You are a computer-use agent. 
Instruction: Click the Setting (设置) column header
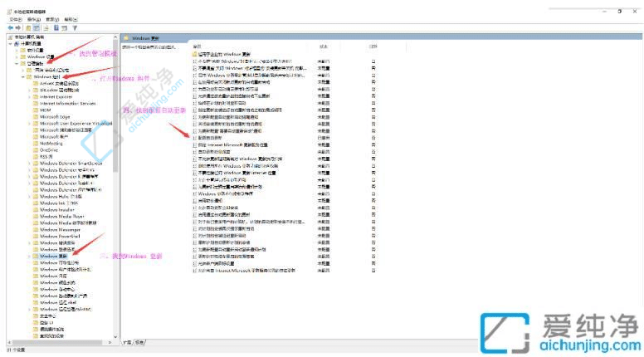(198, 46)
